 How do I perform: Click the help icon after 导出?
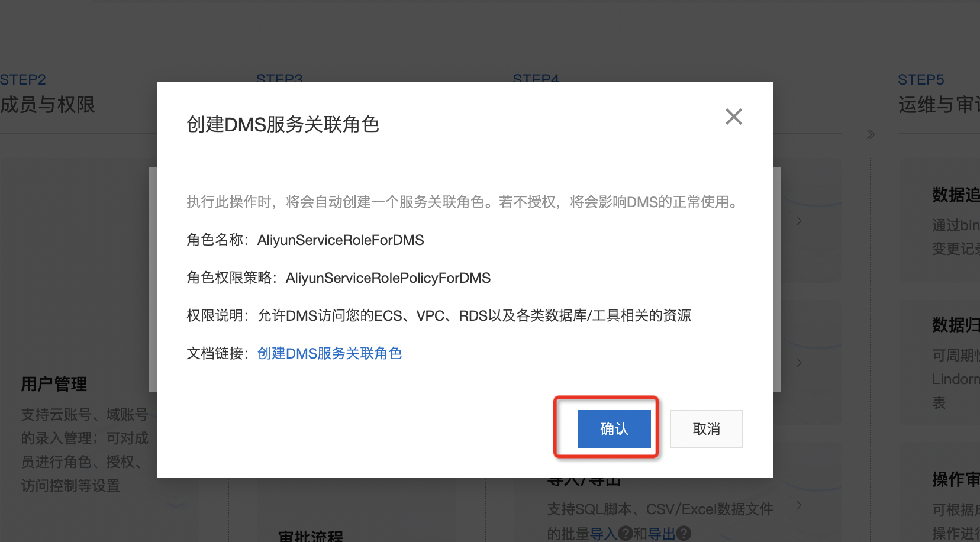coord(684,534)
